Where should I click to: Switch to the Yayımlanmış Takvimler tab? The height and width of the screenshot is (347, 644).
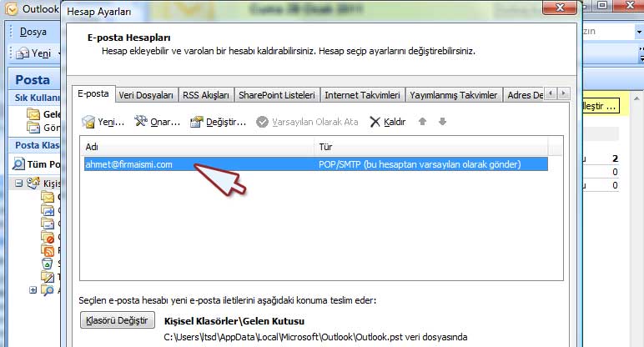454,95
